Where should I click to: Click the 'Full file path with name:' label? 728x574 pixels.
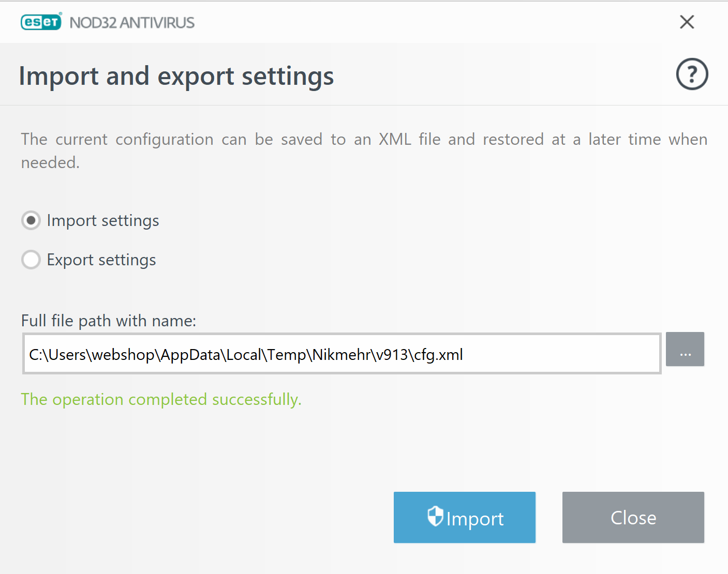(109, 321)
